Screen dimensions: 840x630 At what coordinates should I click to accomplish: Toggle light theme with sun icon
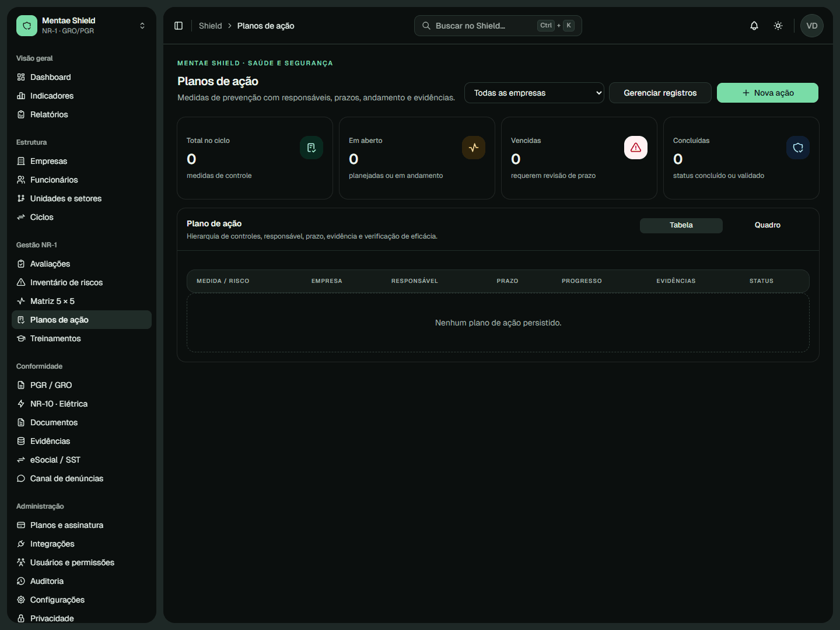[x=778, y=26]
